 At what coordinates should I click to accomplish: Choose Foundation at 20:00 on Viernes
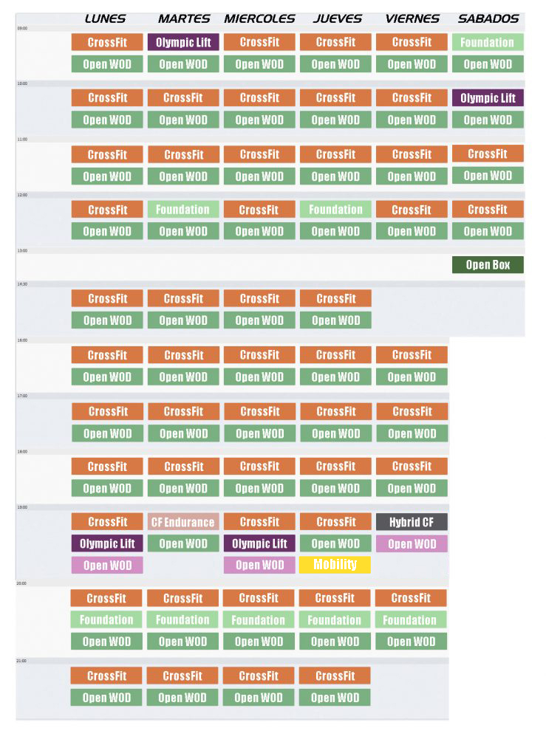pos(411,619)
